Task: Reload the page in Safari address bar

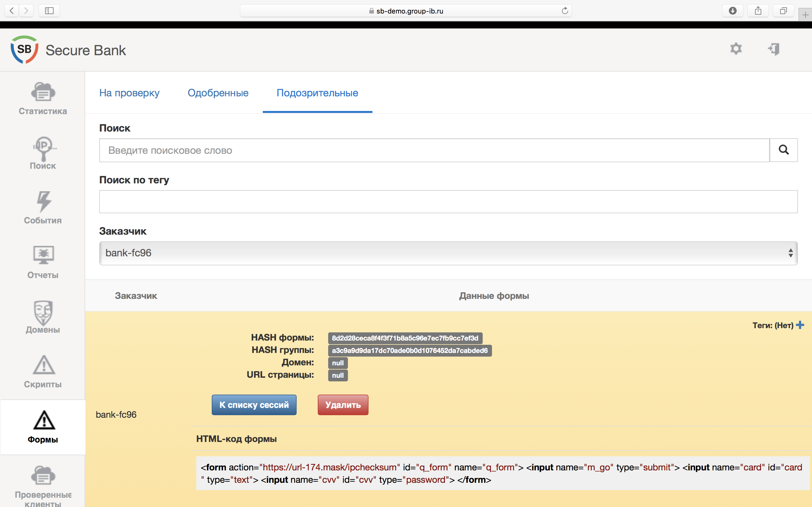Action: (x=565, y=11)
